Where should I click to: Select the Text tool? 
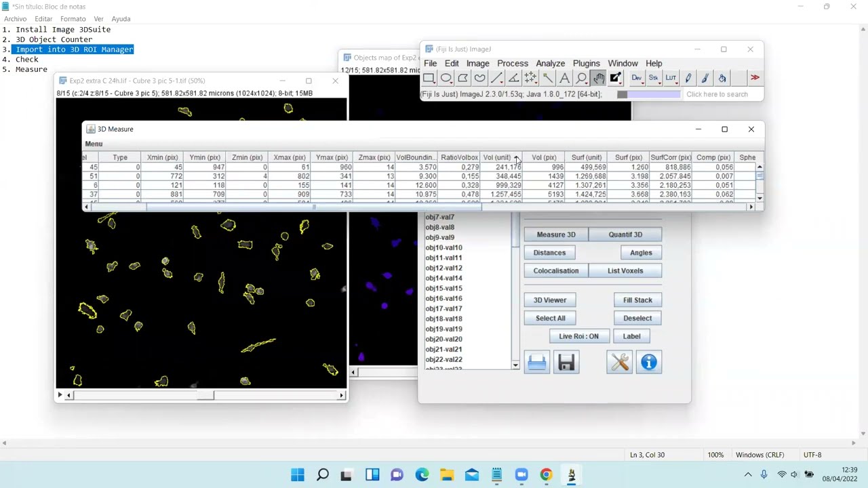565,78
